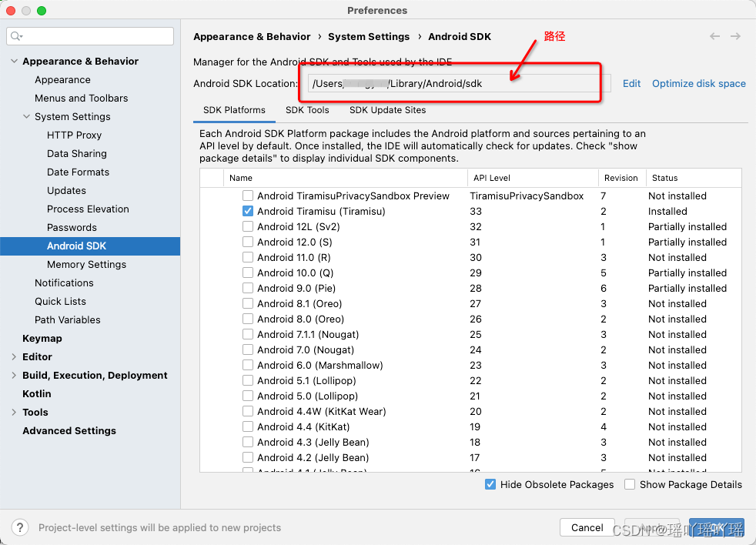756x545 pixels.
Task: Select the SDK Platforms tab
Action: click(234, 109)
